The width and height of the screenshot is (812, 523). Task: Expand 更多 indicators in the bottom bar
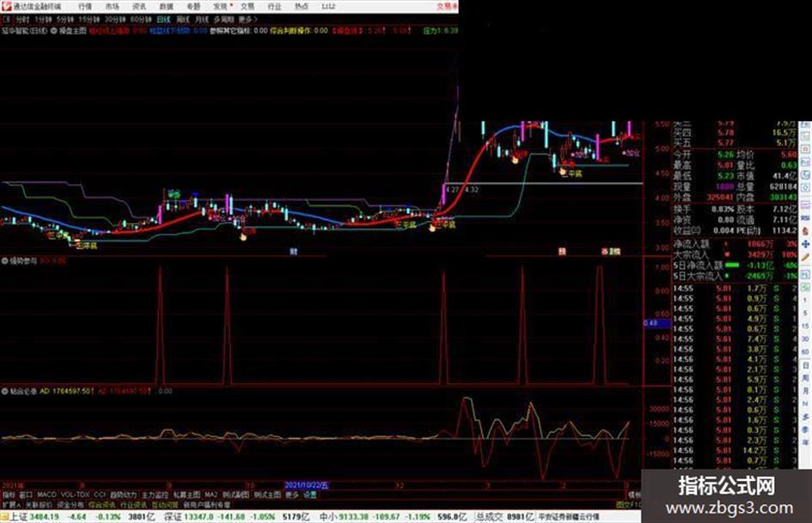click(292, 495)
